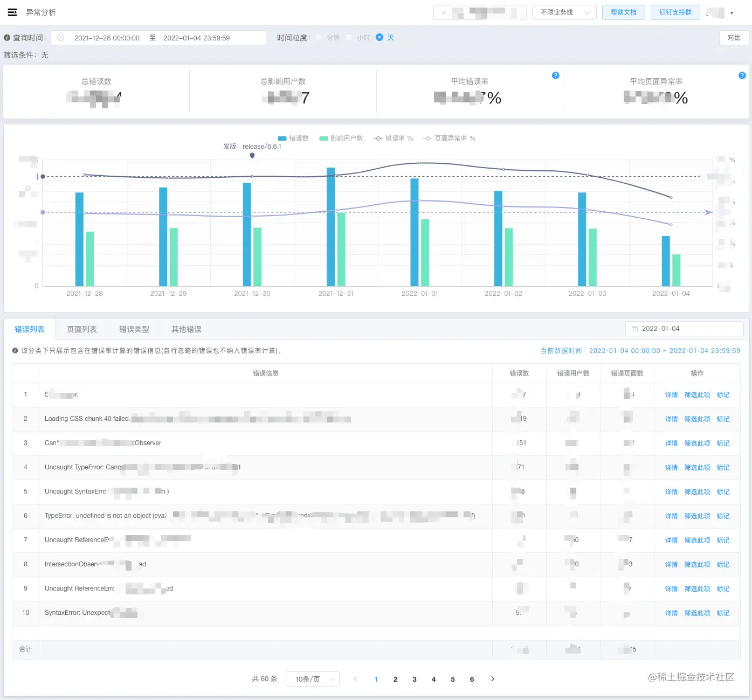Click the 帮助文档 button
752x700 pixels.
click(x=624, y=12)
